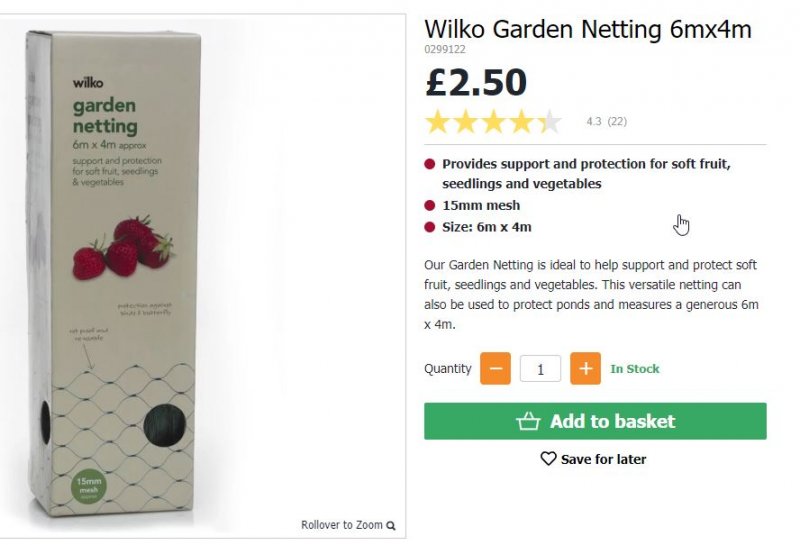Decrease quantity with the minus button

click(495, 369)
